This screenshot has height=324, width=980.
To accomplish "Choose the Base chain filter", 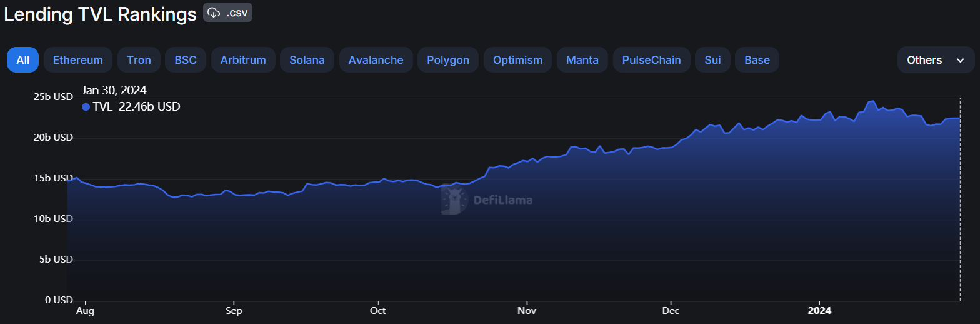I will (757, 60).
